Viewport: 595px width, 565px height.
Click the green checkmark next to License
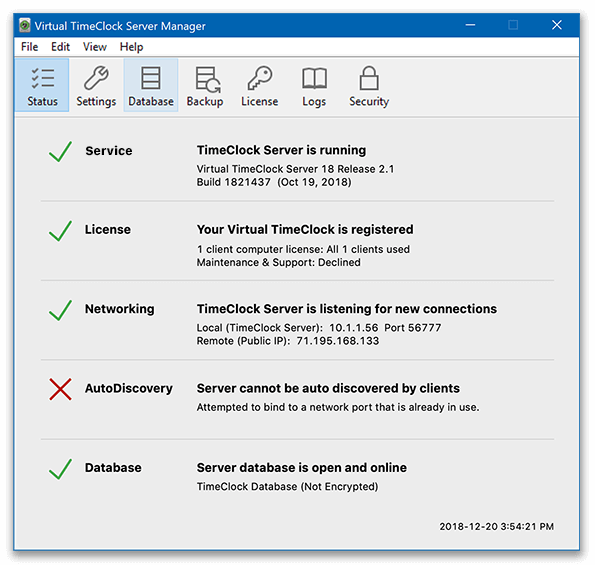point(60,231)
